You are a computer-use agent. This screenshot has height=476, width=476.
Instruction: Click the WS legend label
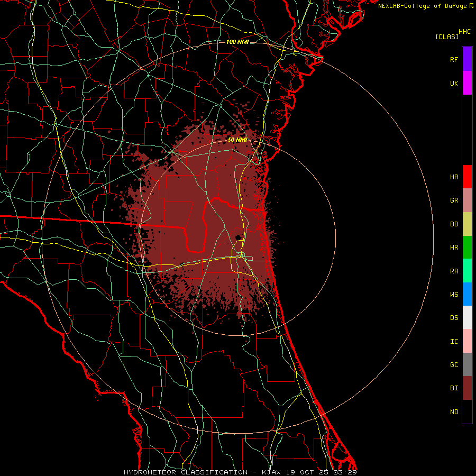454,294
